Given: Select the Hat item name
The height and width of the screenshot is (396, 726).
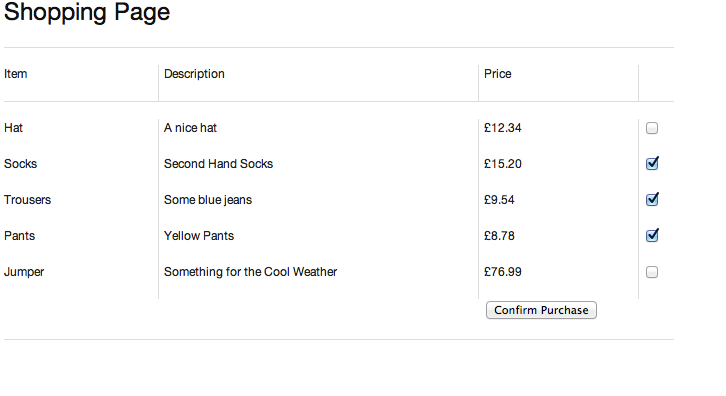Looking at the screenshot, I should pyautogui.click(x=13, y=128).
